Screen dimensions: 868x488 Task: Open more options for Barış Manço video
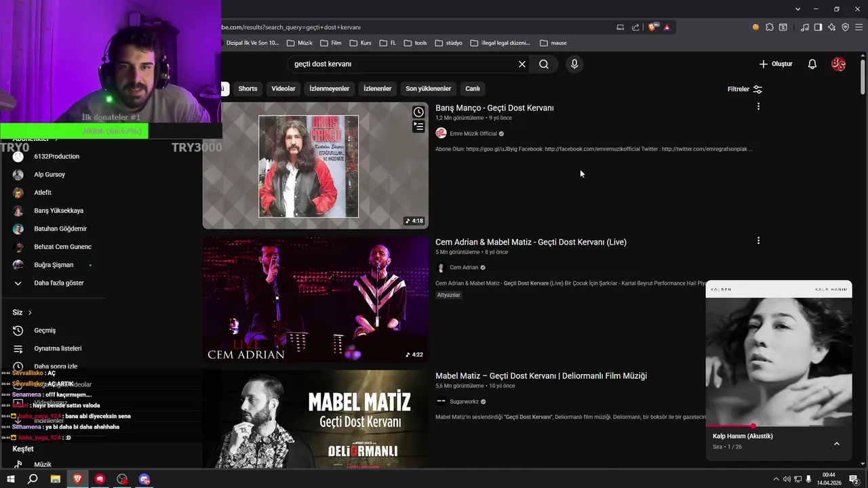point(758,106)
